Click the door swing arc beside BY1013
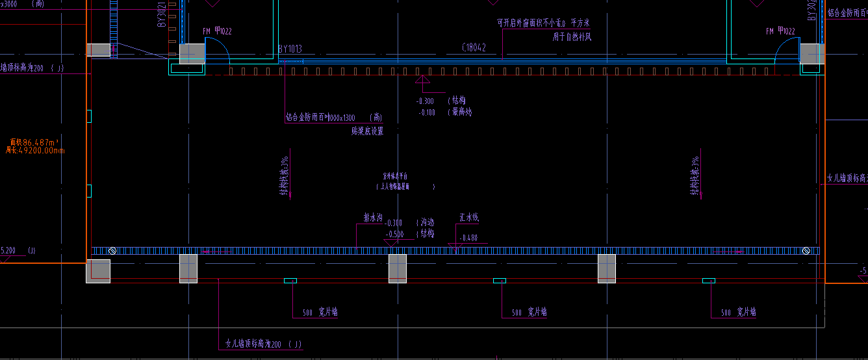Screen dimensions: 868x360 point(218,49)
